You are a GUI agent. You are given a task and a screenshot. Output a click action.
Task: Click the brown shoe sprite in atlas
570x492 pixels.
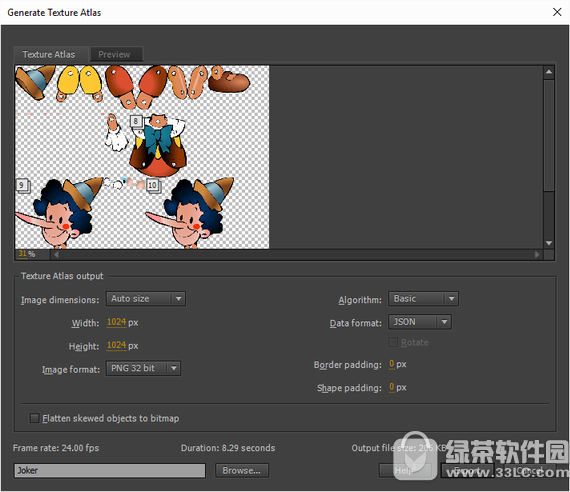click(228, 80)
